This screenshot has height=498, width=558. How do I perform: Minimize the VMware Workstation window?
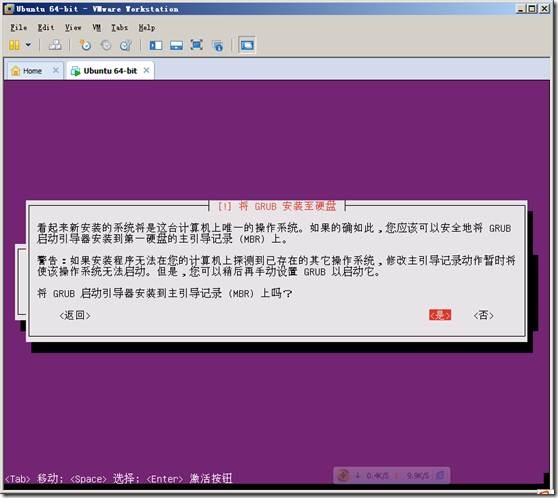(521, 9)
